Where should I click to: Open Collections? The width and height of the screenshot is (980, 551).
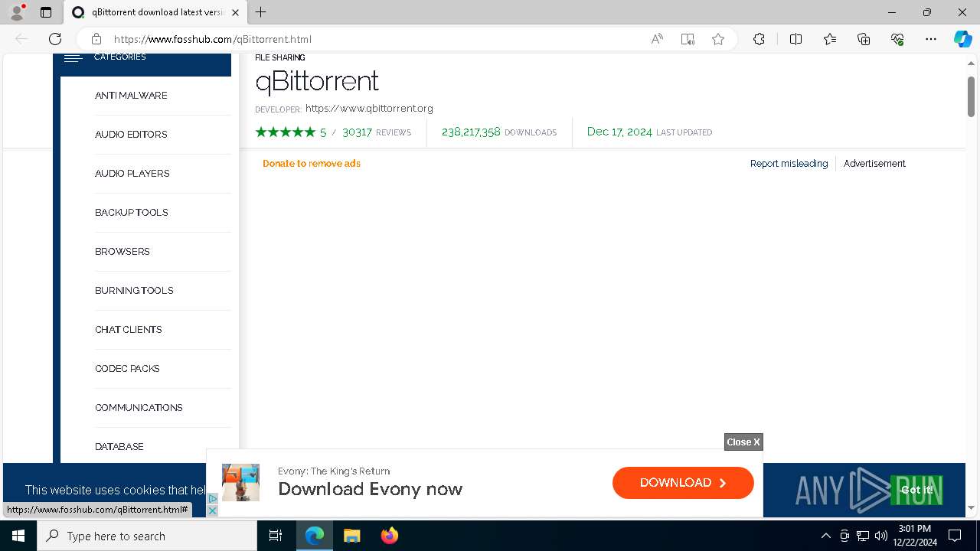864,39
